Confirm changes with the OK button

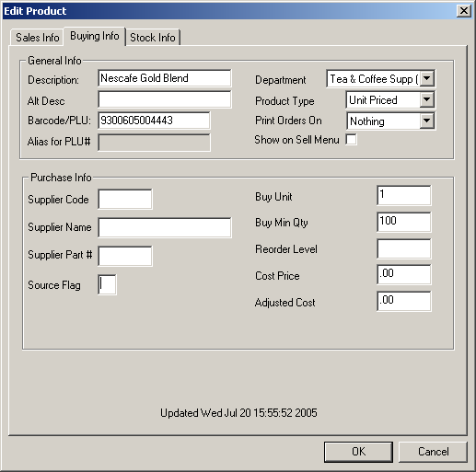click(x=358, y=452)
